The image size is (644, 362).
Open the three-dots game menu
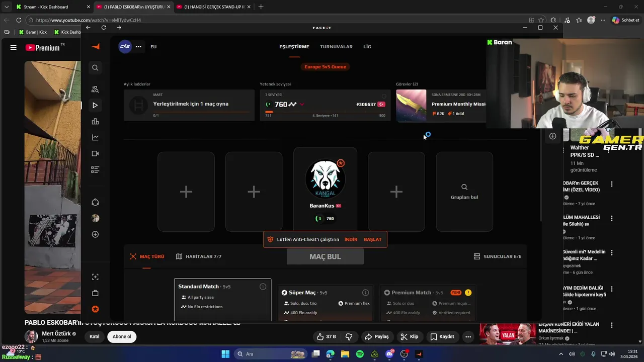tap(138, 46)
